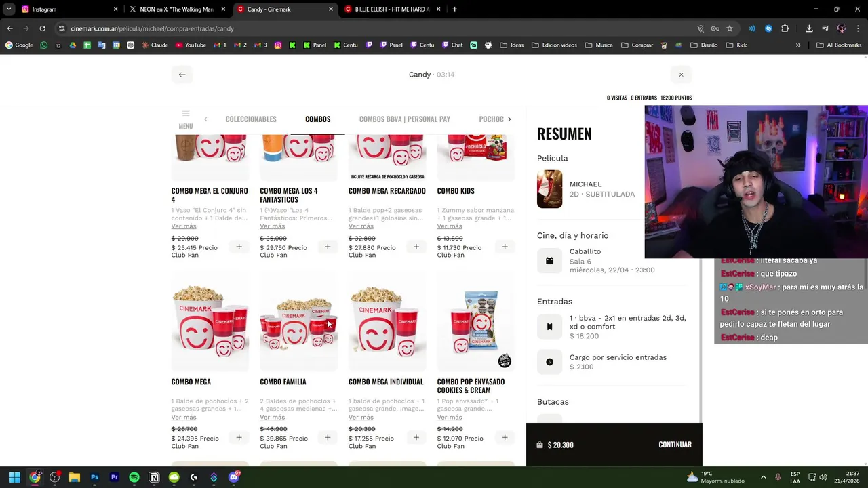Expand 'Ver más' under Combo Mega Individual
This screenshot has height=488, width=868.
[361, 417]
